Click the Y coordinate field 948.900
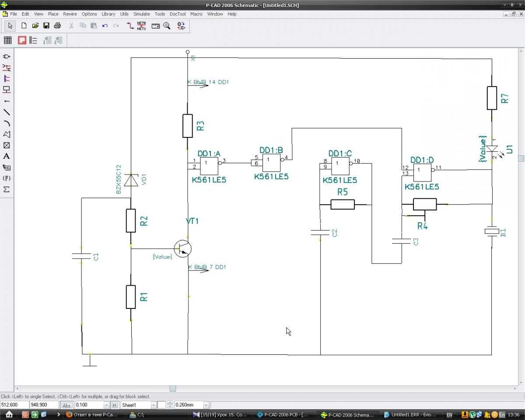Image resolution: width=525 pixels, height=420 pixels. [x=44, y=405]
